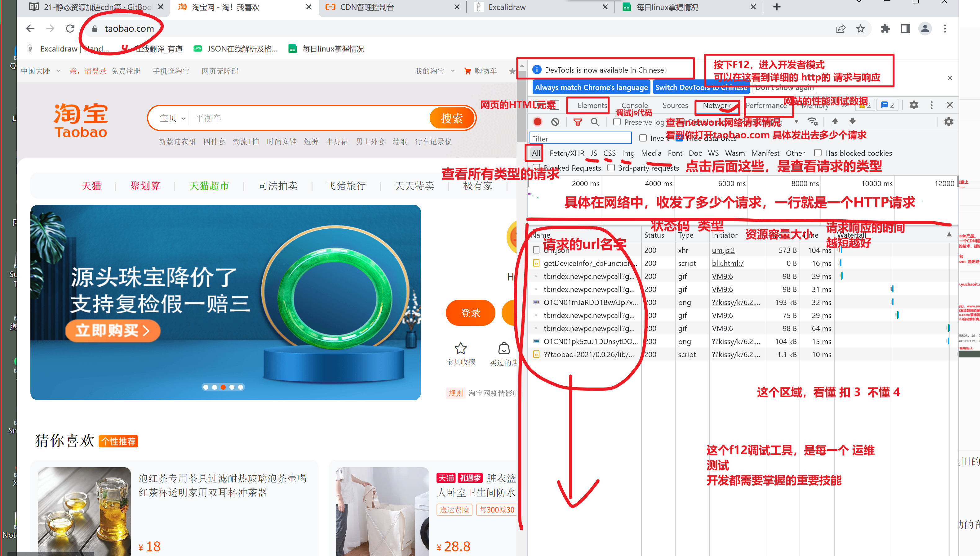The width and height of the screenshot is (980, 556).
Task: Bookmark this page with the star icon
Action: 861,29
